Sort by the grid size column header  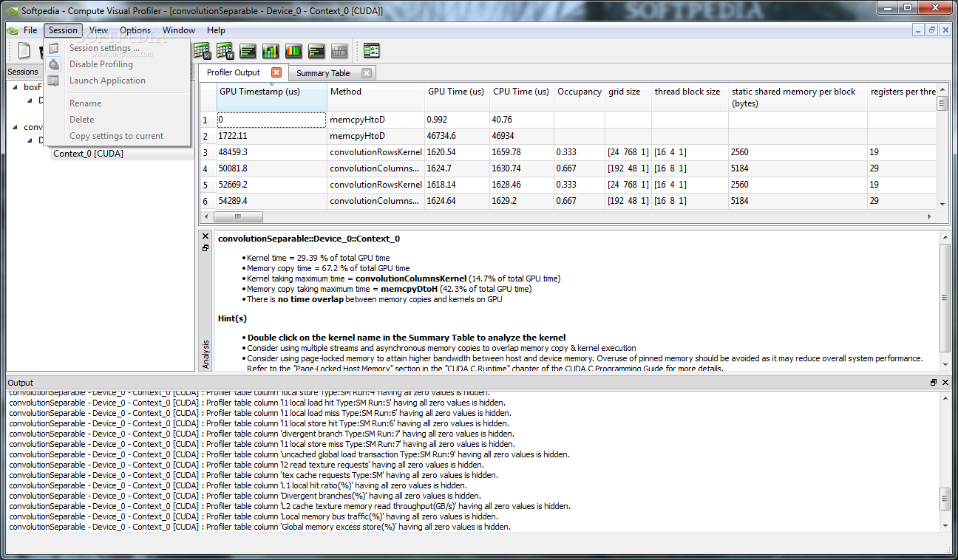pyautogui.click(x=628, y=97)
